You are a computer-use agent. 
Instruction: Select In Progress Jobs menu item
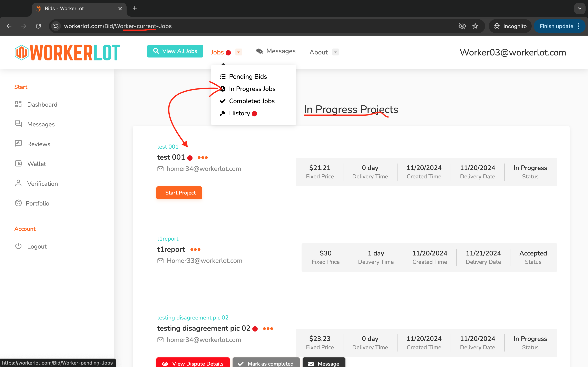point(252,89)
